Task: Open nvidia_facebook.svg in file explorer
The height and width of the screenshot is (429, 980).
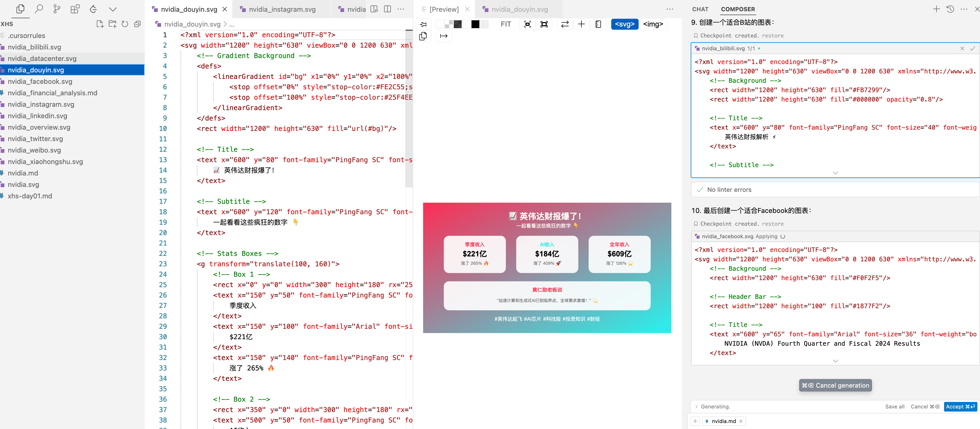Action: click(72, 81)
